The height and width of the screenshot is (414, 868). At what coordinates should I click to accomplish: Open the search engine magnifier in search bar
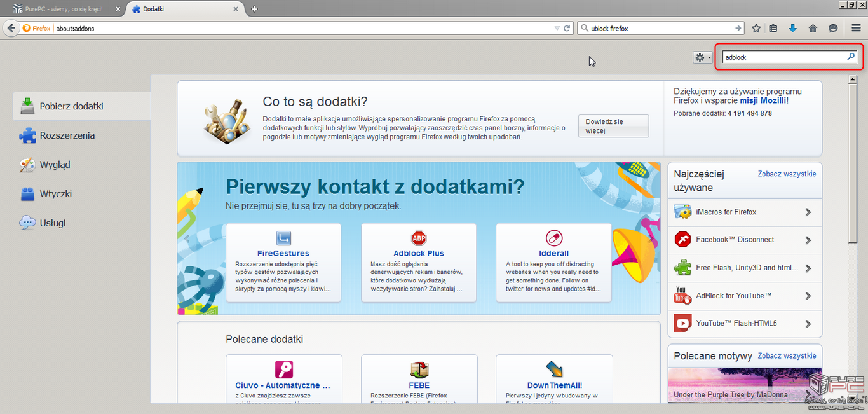pos(585,29)
